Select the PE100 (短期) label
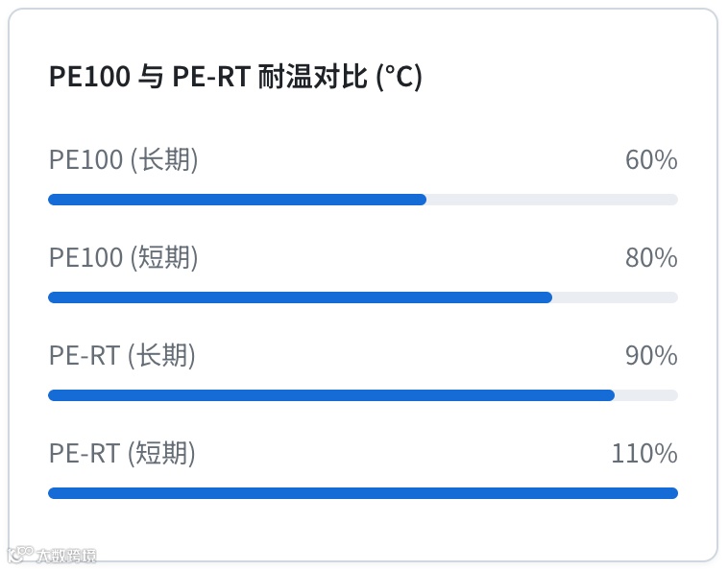The height and width of the screenshot is (570, 728). (123, 258)
